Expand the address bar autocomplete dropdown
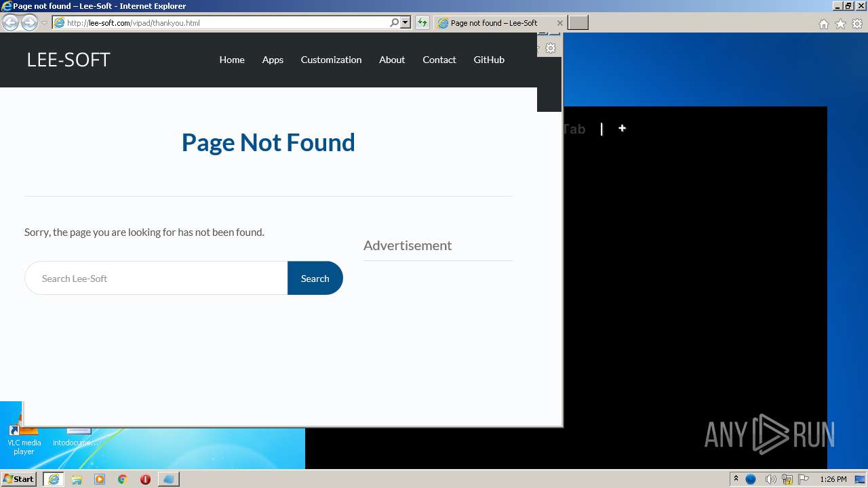The height and width of the screenshot is (488, 868). point(406,23)
